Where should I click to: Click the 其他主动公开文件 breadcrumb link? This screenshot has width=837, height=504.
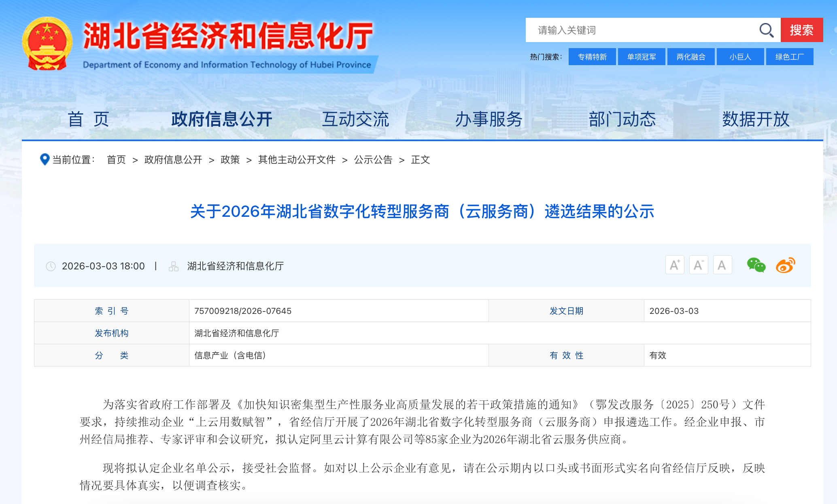pyautogui.click(x=297, y=160)
